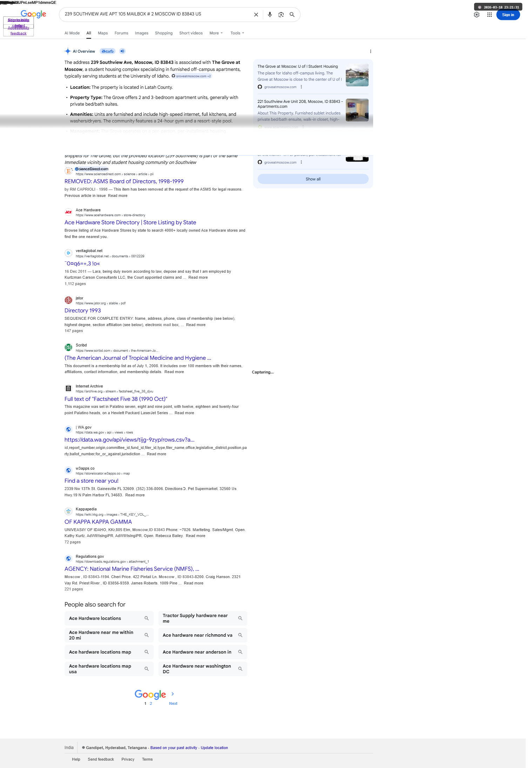Click the veritaglobal.net site favicon

pos(68,253)
